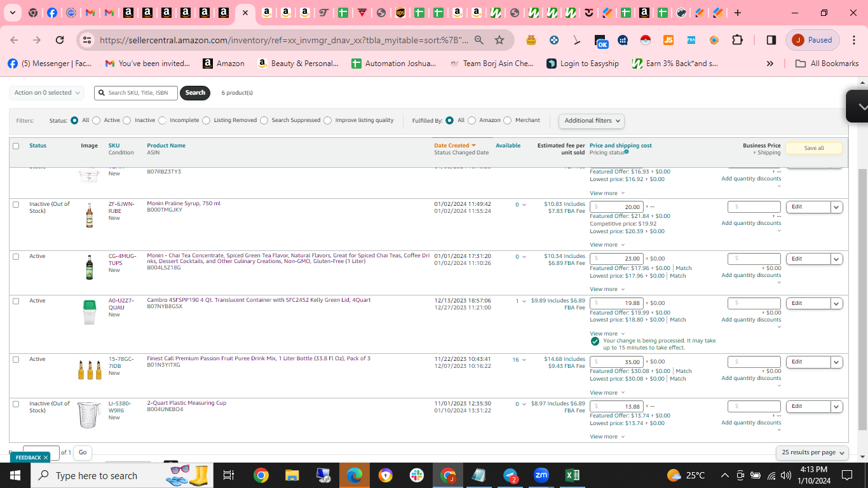Open Beauty & Personal bookmark

[x=298, y=64]
